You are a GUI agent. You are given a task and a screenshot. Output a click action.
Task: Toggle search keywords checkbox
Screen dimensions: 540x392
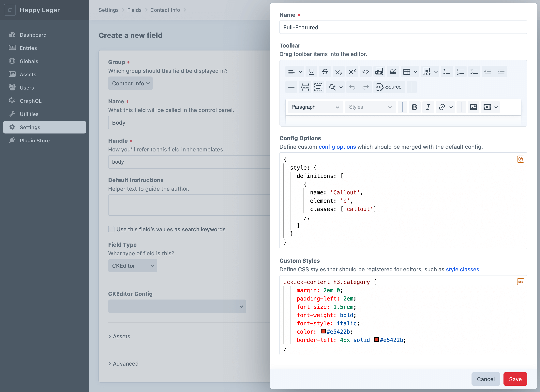click(111, 229)
